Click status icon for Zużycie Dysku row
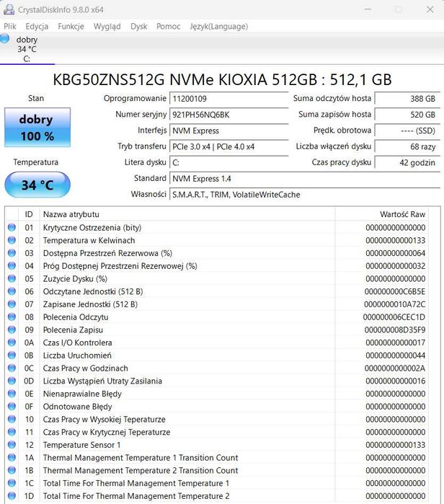444x504 pixels. coord(12,279)
